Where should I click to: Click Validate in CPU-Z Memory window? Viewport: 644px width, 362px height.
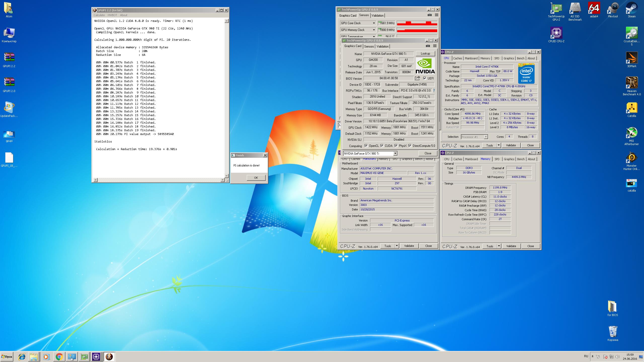(511, 246)
